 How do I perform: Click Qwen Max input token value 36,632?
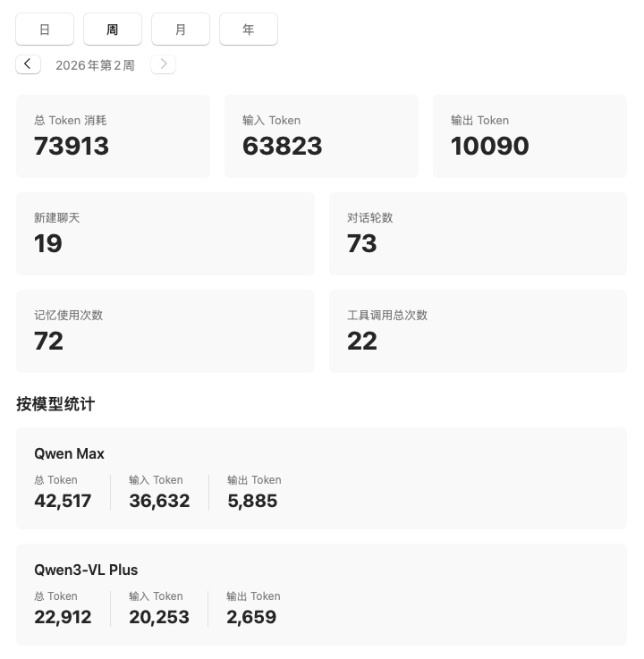tap(159, 501)
